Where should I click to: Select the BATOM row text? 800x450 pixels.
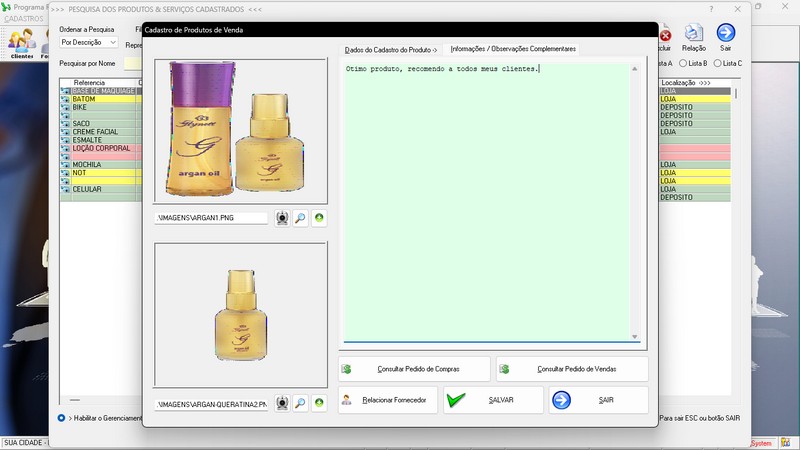pos(84,99)
